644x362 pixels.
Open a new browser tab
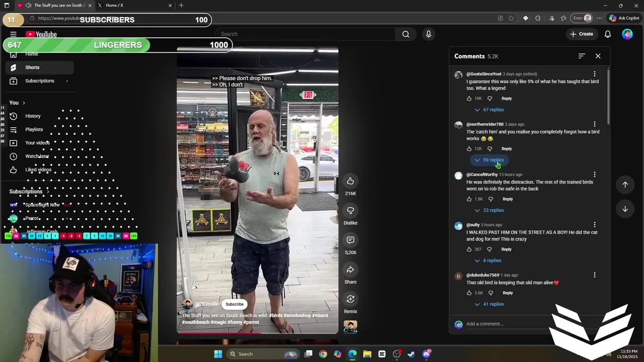click(181, 6)
